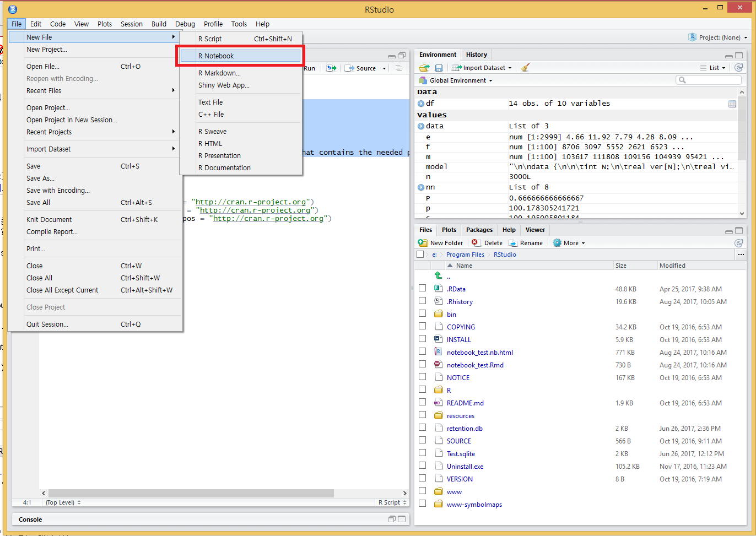Screen dimensions: 756x536
Task: Tick the select-all files checkbox
Action: point(420,255)
